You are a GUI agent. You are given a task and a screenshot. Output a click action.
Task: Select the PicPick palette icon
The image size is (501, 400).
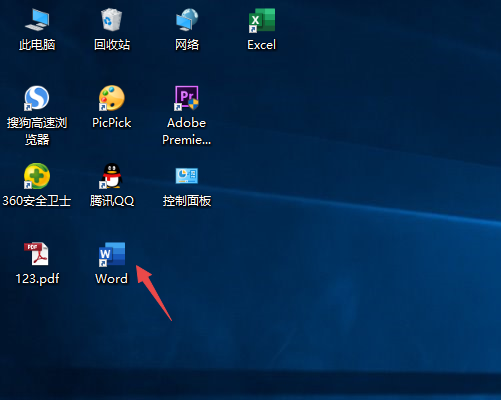[x=112, y=98]
